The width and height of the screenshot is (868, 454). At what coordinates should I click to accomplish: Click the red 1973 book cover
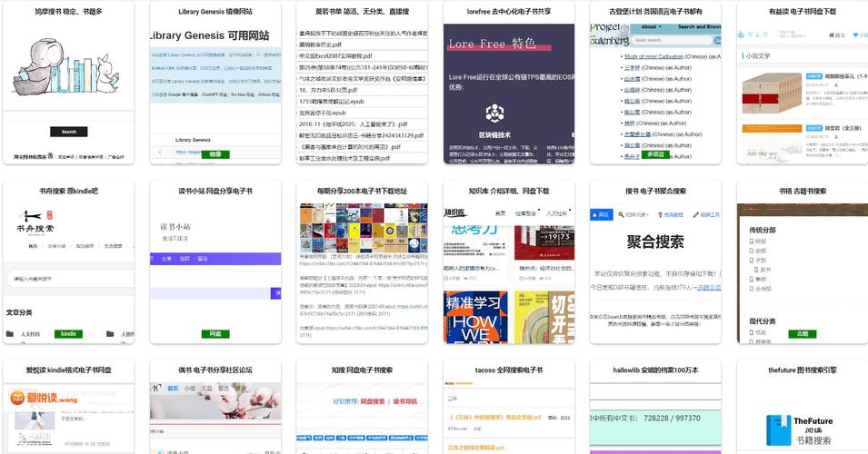pos(544,242)
